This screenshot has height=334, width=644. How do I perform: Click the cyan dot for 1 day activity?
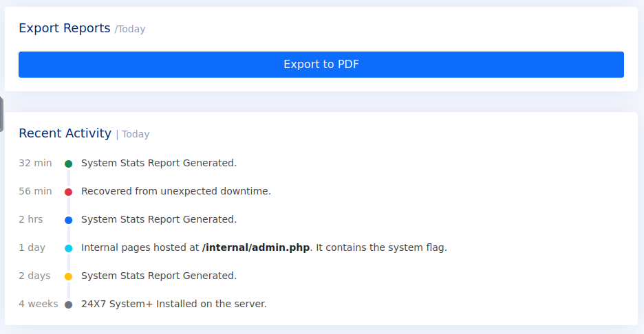click(69, 248)
